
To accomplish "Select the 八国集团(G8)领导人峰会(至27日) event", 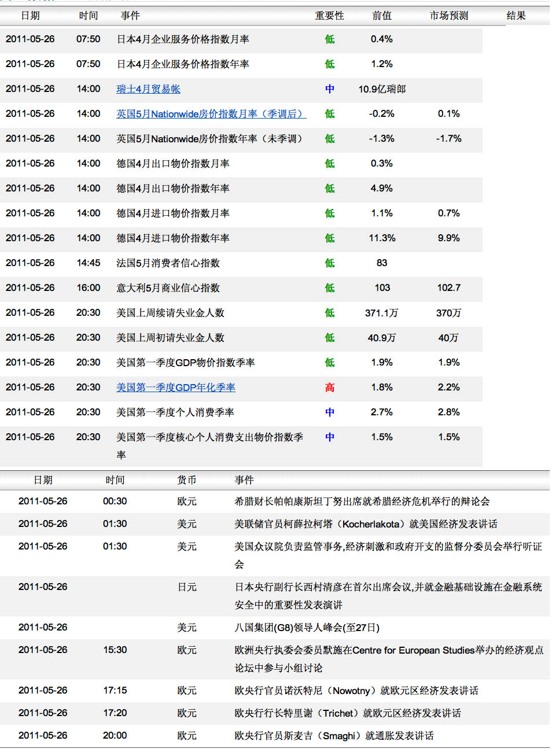I will pyautogui.click(x=307, y=628).
